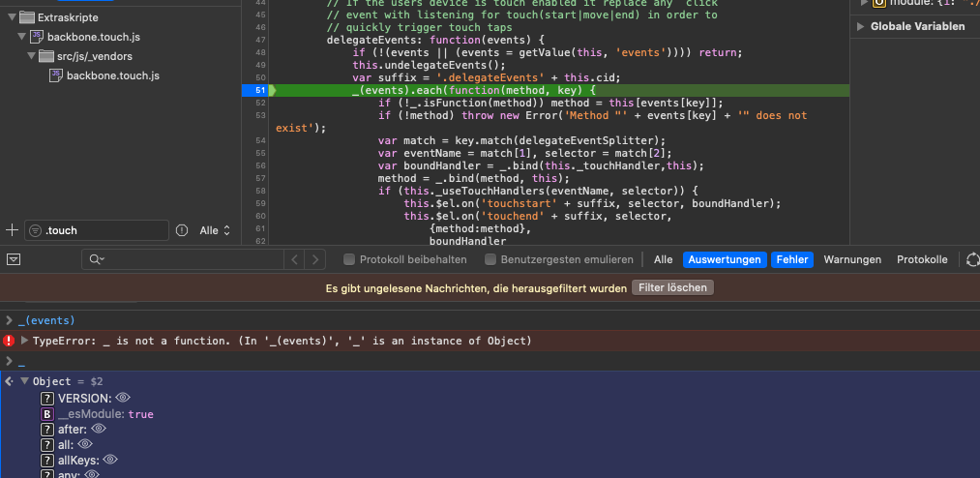Click the Filter löschen button
980x478 pixels.
tap(672, 288)
